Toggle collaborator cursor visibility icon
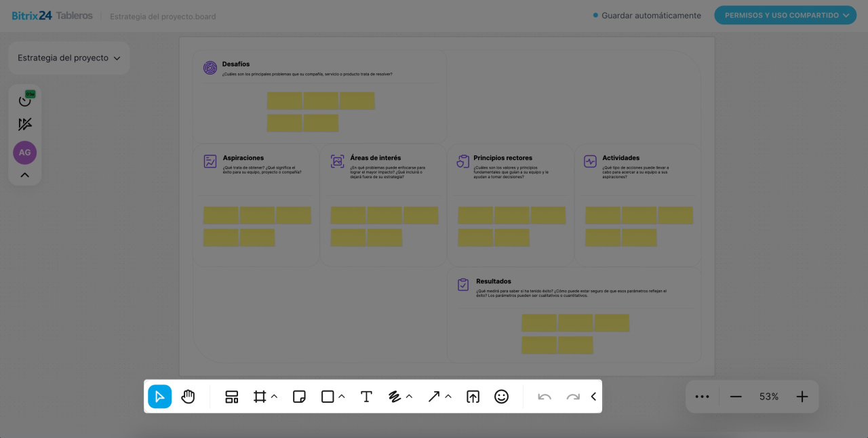This screenshot has height=438, width=868. coord(25,124)
